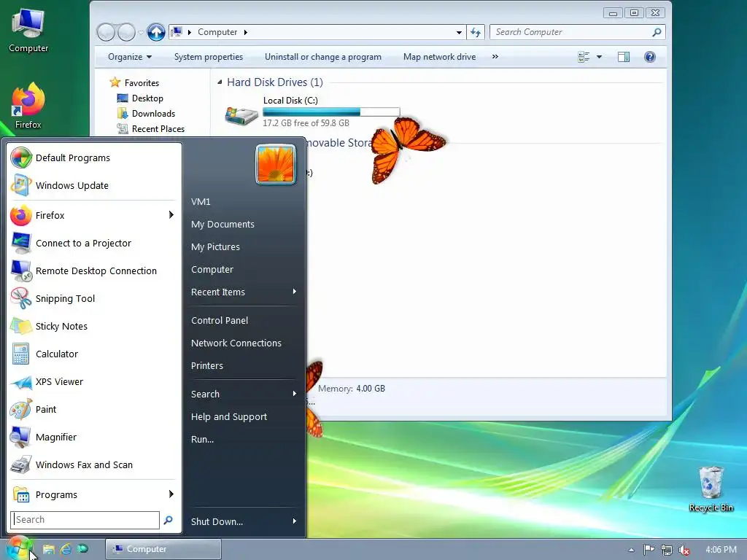Click Run... in Start menu
This screenshot has width=747, height=560.
click(x=202, y=439)
